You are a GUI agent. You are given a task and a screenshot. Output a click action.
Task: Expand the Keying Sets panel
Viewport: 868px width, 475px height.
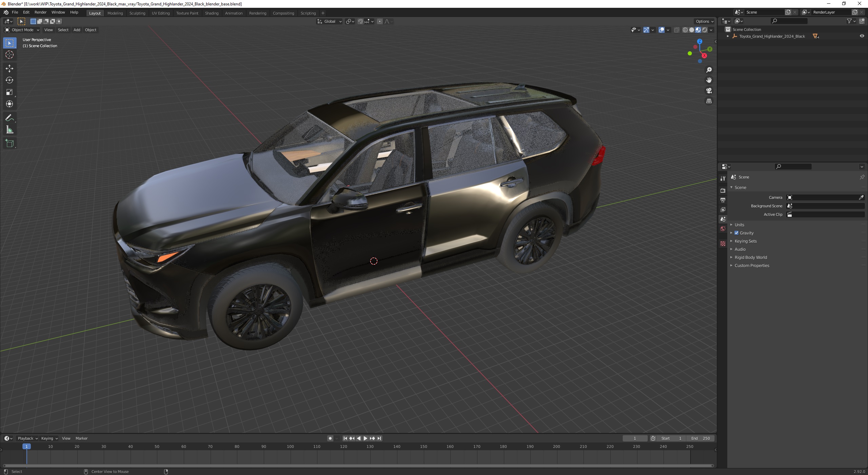(745, 241)
